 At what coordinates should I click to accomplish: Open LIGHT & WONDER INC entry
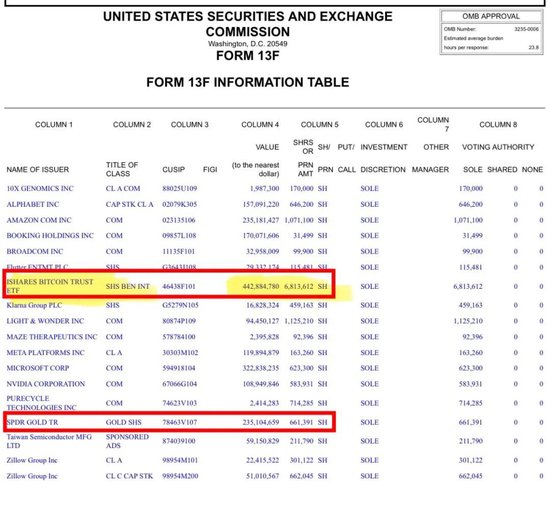[45, 321]
